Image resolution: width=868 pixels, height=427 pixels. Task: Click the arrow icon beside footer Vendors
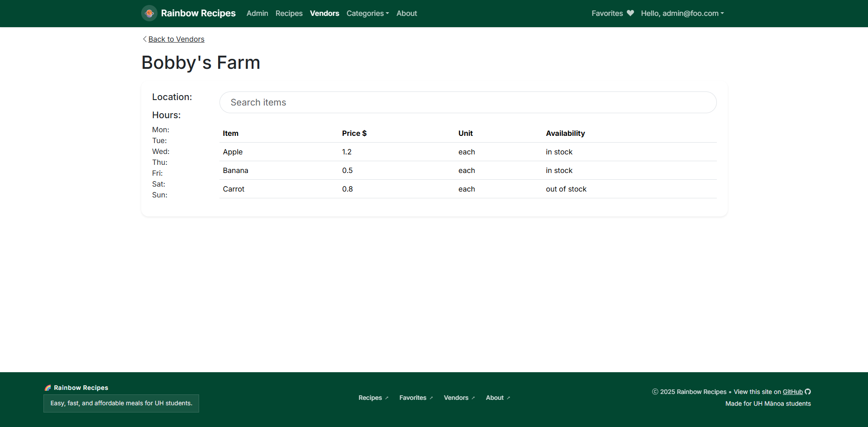tap(473, 398)
